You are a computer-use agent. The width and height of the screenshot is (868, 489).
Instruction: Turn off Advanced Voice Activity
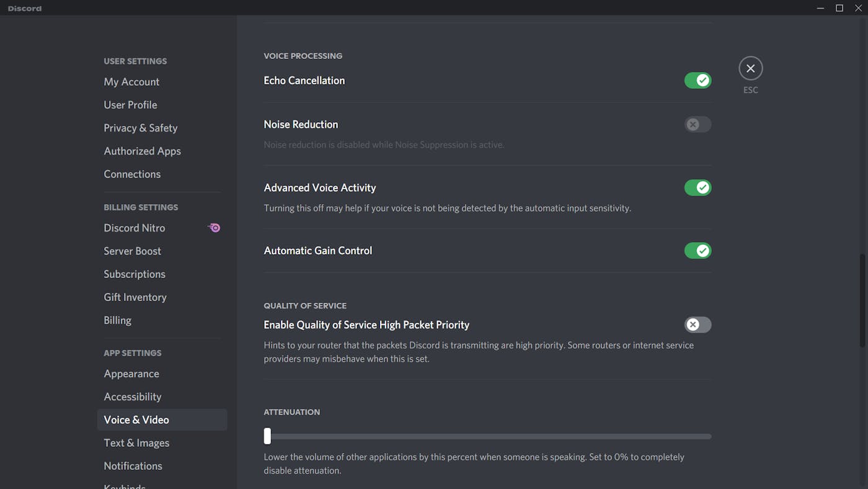tap(697, 187)
